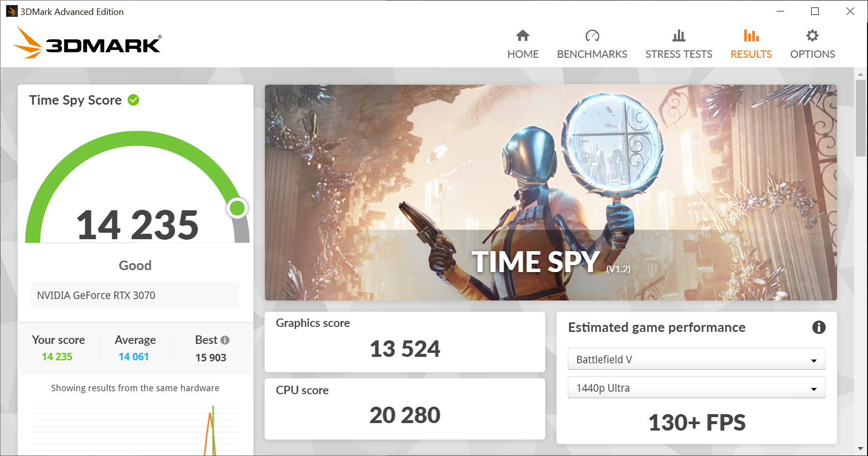This screenshot has height=456, width=868.
Task: Click the green score gauge marker
Action: coord(237,208)
